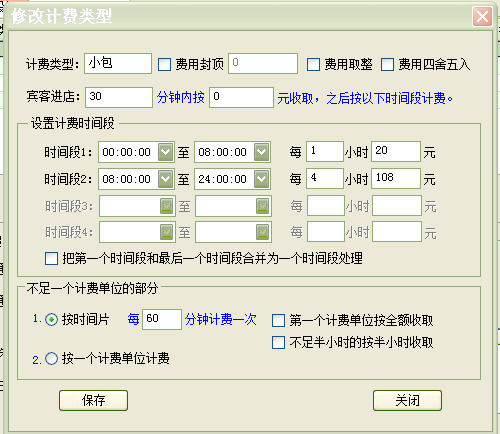The height and width of the screenshot is (434, 500).
Task: Click the 宾客进店 minutes field showing 30
Action: point(119,97)
